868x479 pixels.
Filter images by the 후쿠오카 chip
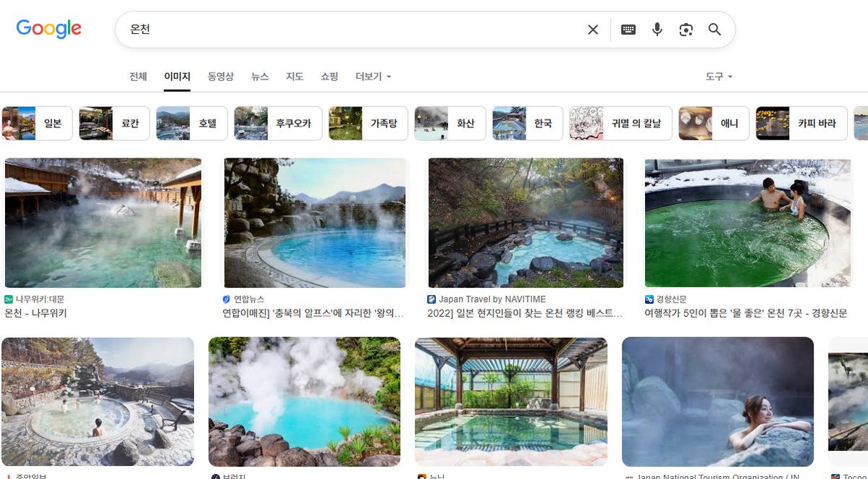click(278, 123)
